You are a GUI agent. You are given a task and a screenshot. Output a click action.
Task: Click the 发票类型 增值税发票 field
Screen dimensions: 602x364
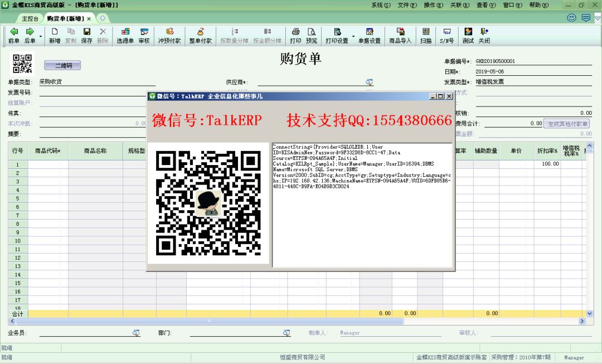click(x=533, y=82)
